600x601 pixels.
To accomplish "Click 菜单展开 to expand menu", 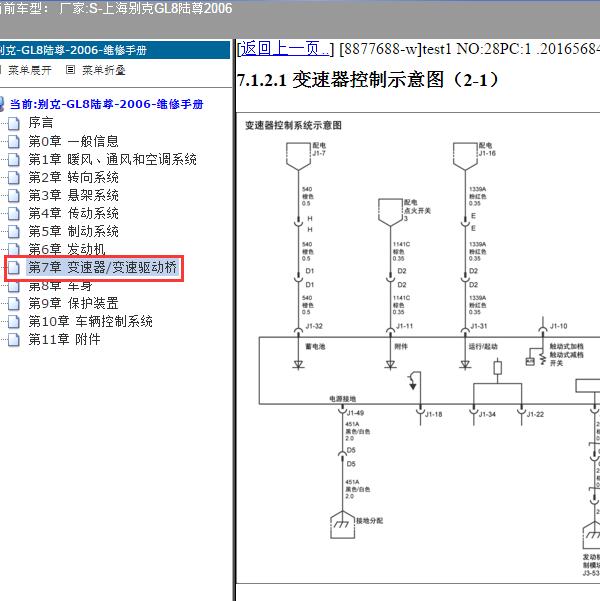I will point(30,70).
